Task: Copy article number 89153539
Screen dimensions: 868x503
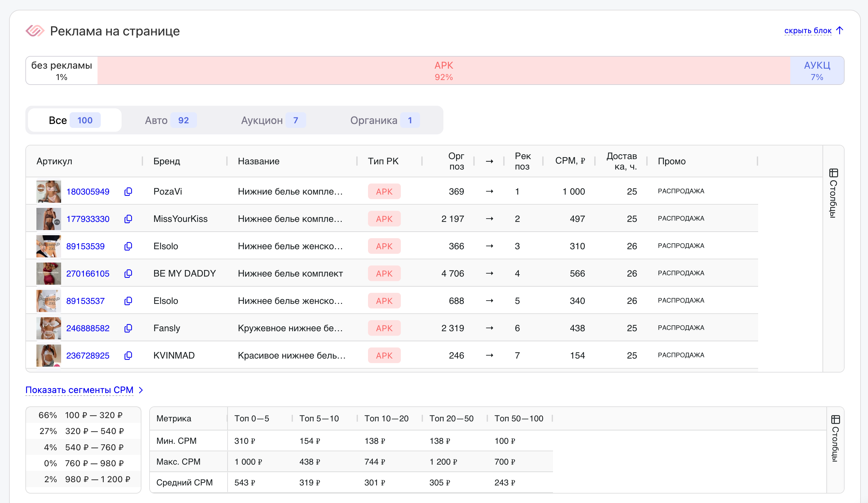Action: pyautogui.click(x=128, y=246)
